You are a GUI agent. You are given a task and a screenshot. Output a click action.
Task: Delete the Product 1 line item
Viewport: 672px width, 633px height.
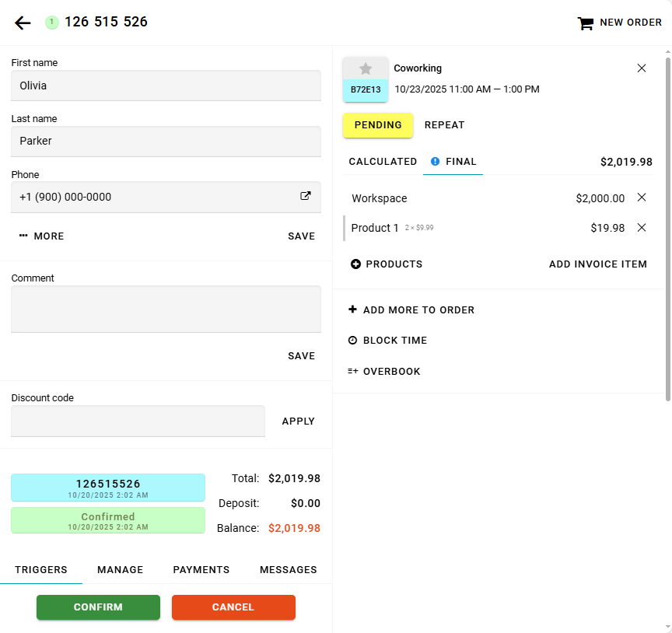pyautogui.click(x=642, y=228)
